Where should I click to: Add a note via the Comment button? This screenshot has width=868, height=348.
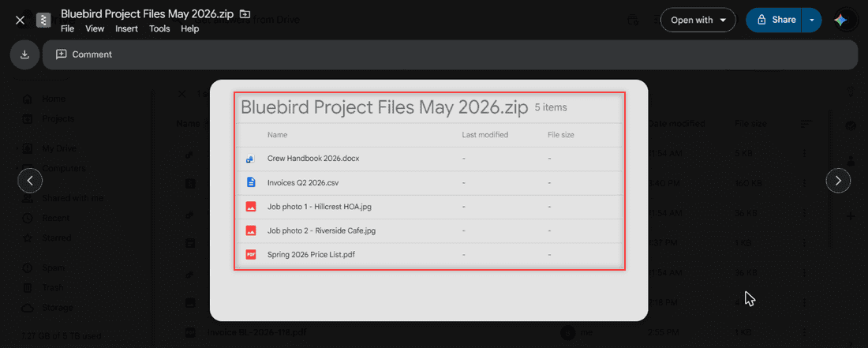84,54
